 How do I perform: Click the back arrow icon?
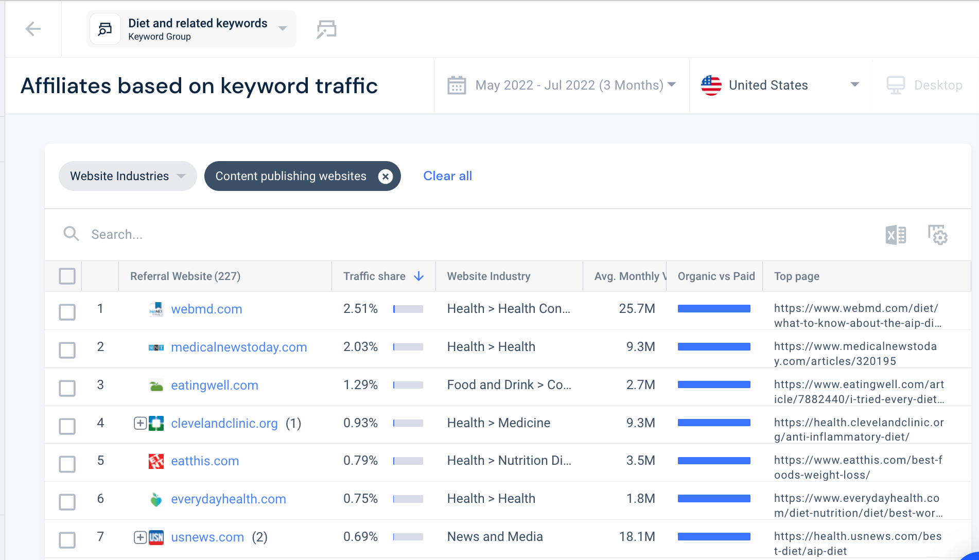tap(32, 29)
